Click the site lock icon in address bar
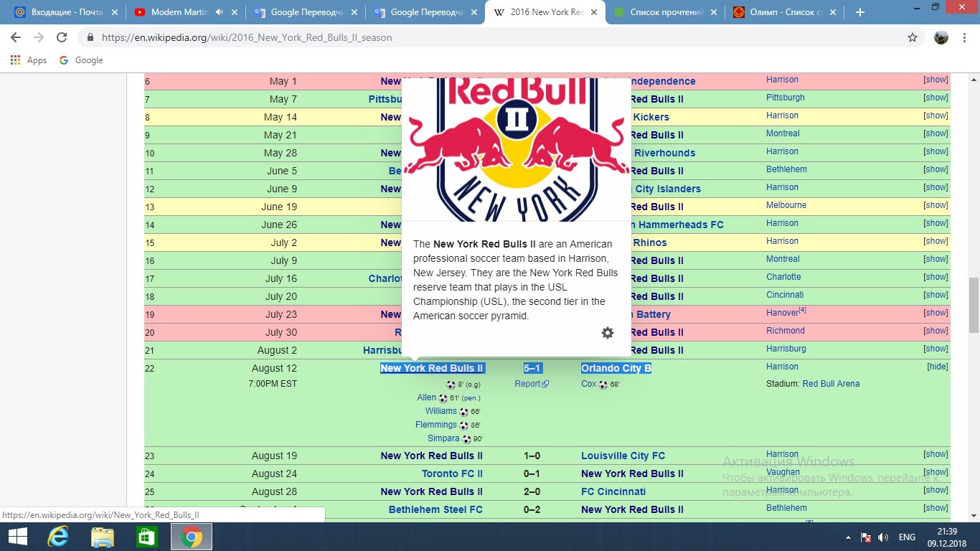Image resolution: width=980 pixels, height=551 pixels. (x=90, y=37)
